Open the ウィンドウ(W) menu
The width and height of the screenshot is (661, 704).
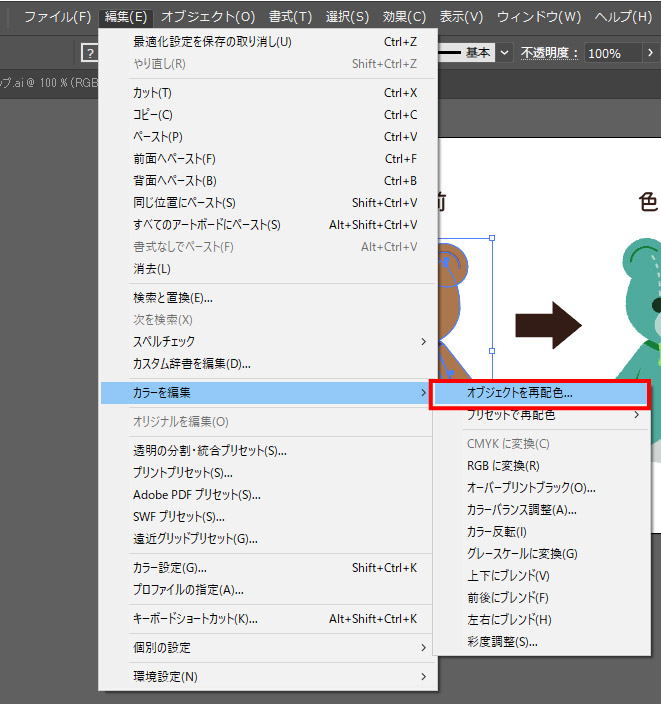coord(538,17)
